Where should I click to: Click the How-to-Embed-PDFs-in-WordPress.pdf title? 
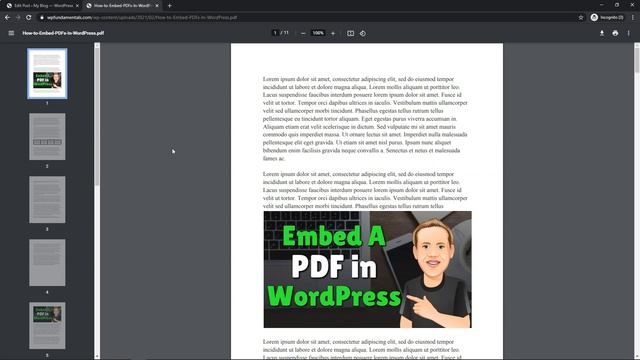pyautogui.click(x=63, y=33)
